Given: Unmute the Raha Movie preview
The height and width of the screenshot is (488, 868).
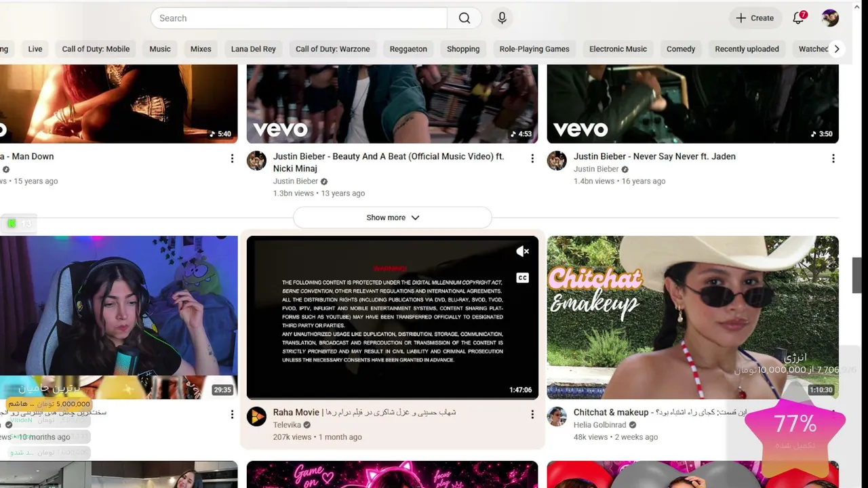Looking at the screenshot, I should [x=522, y=251].
